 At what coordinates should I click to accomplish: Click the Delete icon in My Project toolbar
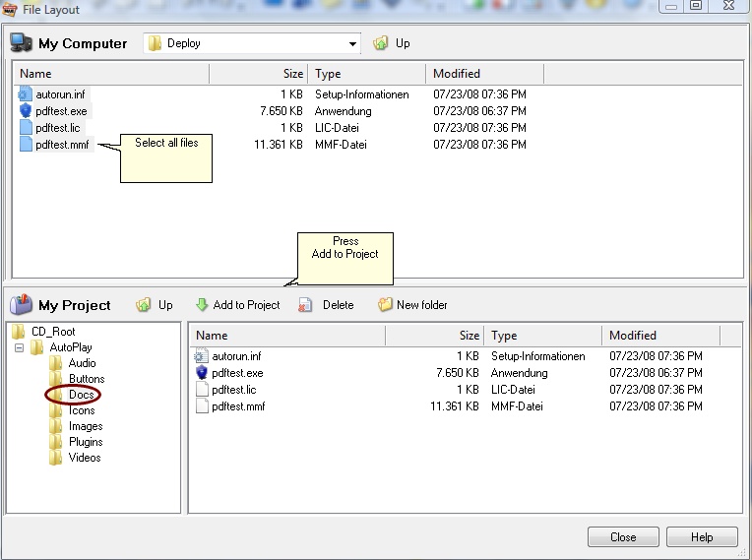306,305
